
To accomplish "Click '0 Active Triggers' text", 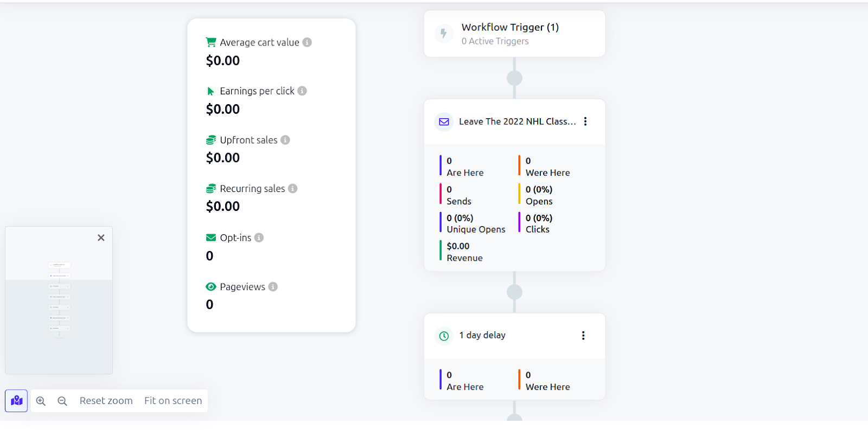I will 495,41.
